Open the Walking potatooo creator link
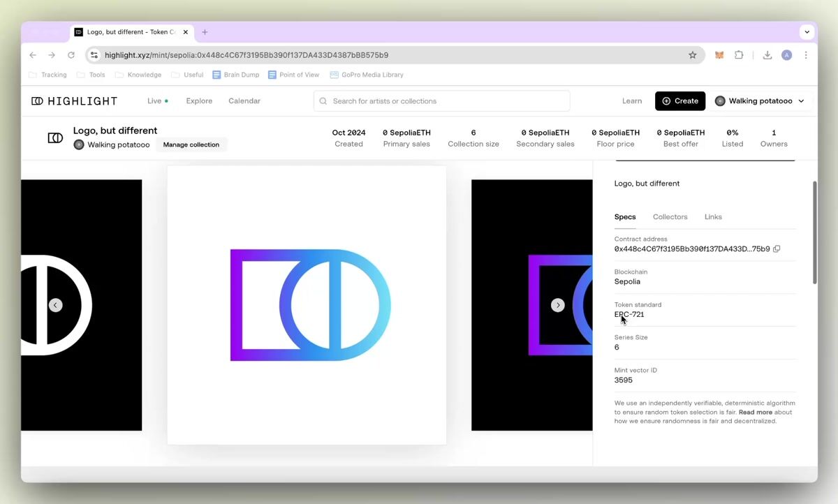838x504 pixels. coord(119,144)
